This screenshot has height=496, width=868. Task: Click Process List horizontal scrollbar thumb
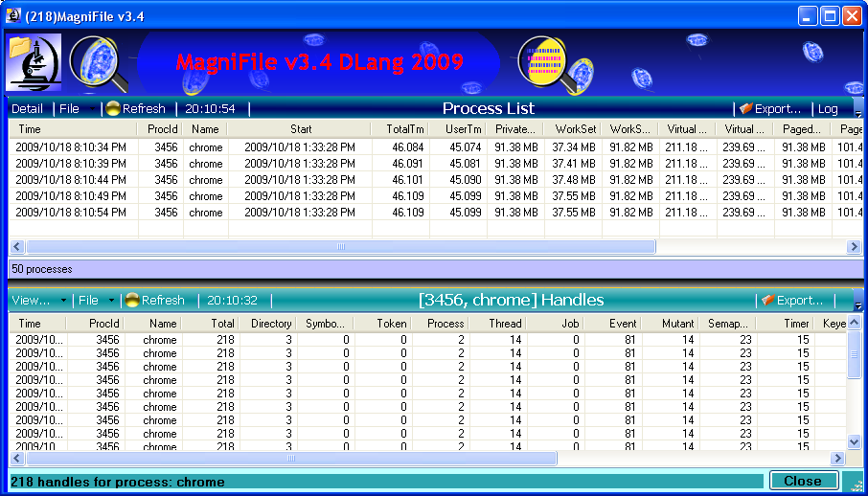(341, 247)
